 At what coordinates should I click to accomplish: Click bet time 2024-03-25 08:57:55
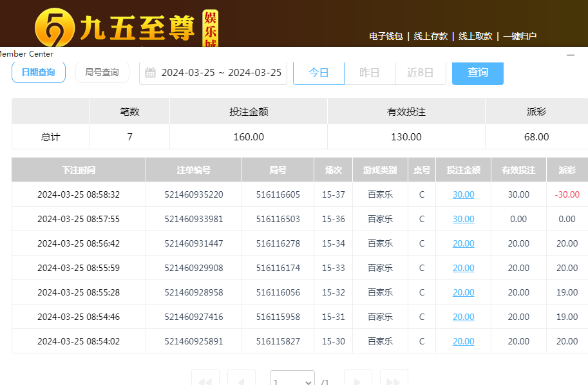click(x=79, y=219)
